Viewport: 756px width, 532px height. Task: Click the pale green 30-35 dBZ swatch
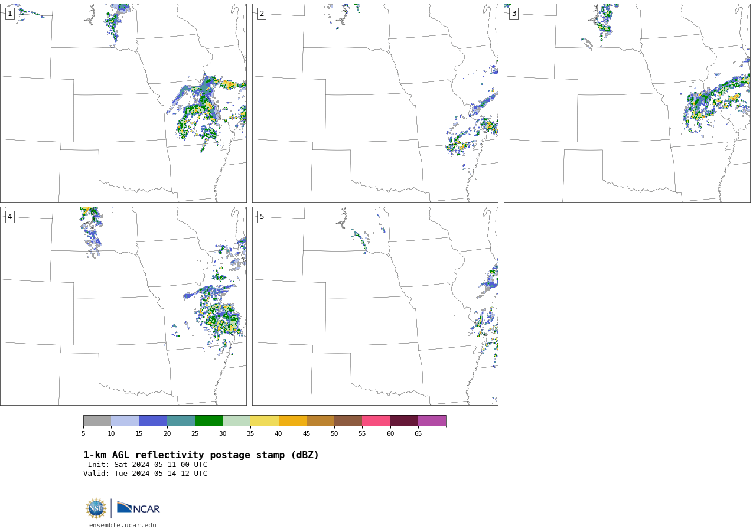pos(236,421)
